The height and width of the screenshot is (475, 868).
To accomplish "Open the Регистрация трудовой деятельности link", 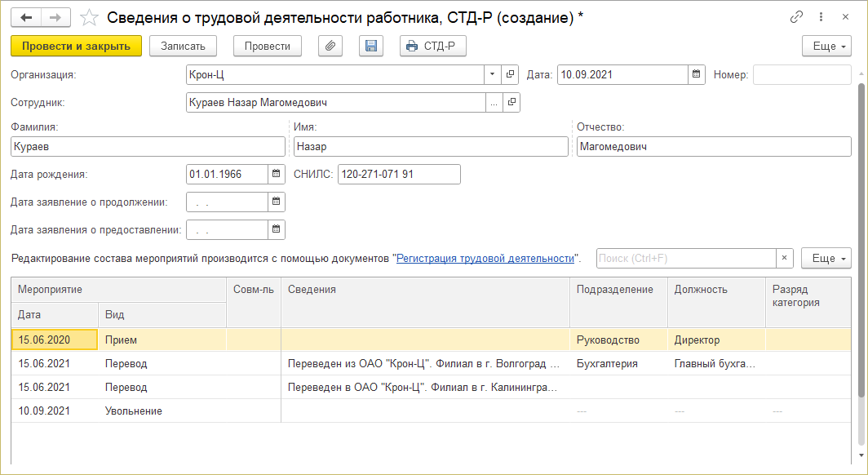I will click(485, 258).
